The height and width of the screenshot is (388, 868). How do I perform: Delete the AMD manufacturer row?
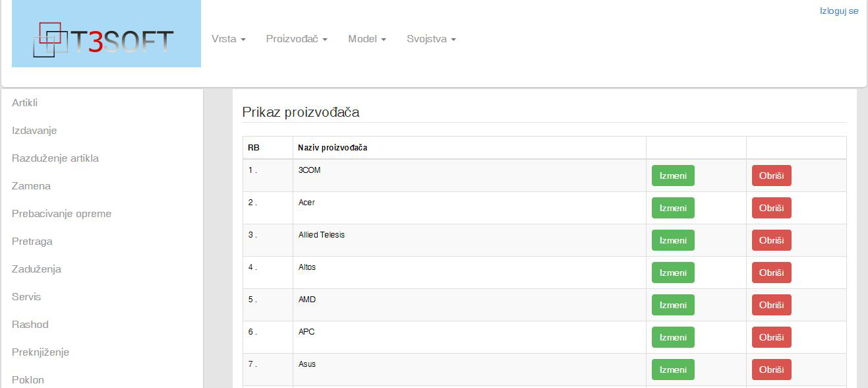772,305
